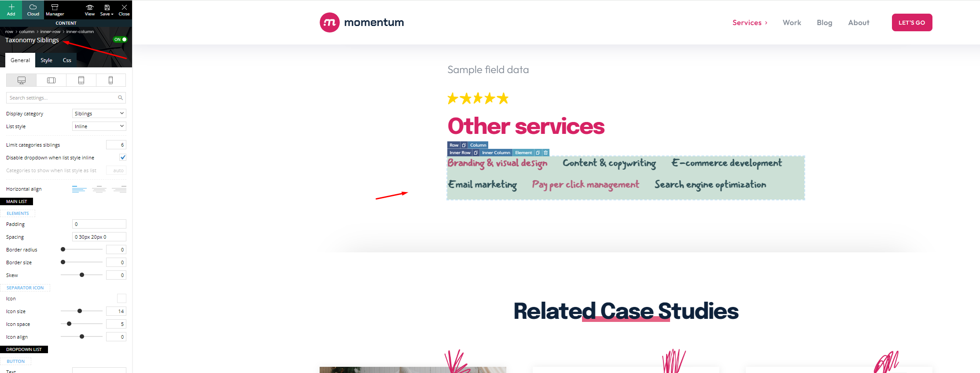Click the separator Icon picker box
The height and width of the screenshot is (373, 980).
pyautogui.click(x=122, y=299)
